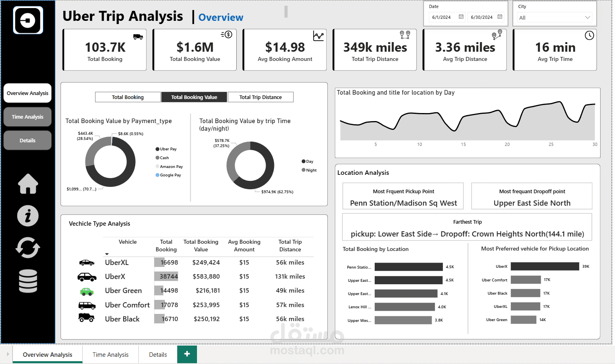Viewport: 615px width, 364px height.
Task: Open the database icon in the sidebar
Action: (x=28, y=281)
